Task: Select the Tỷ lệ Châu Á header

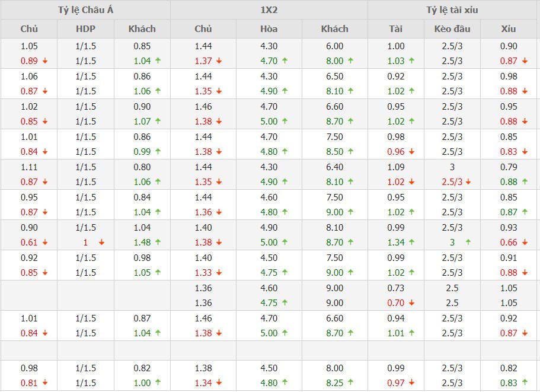Action: 85,10
